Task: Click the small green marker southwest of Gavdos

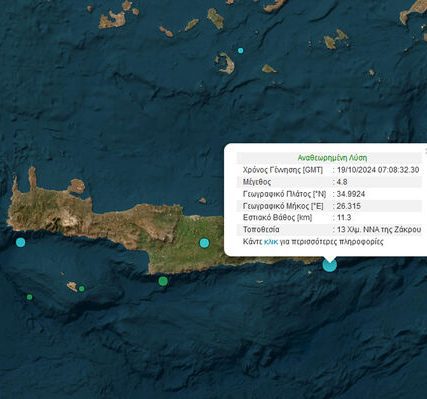Action: click(29, 297)
